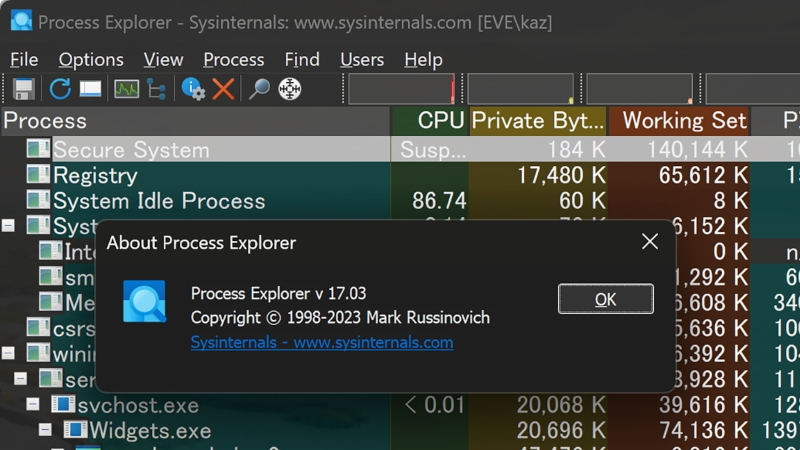Click the third mini graph with orange marker
Screen dimensions: 800x450
[x=640, y=89]
